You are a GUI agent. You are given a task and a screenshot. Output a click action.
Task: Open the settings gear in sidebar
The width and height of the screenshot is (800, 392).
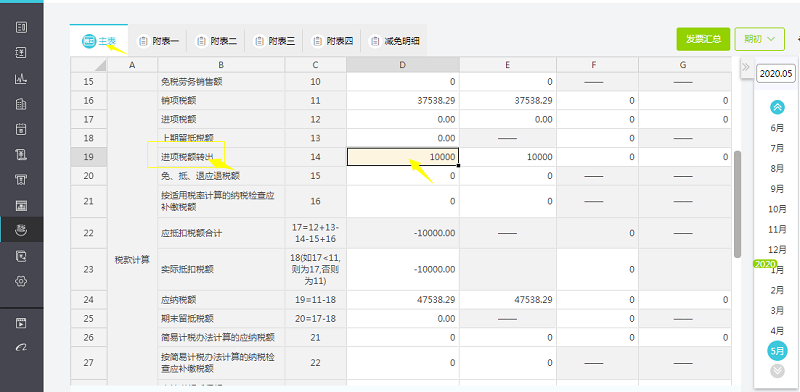[21, 281]
